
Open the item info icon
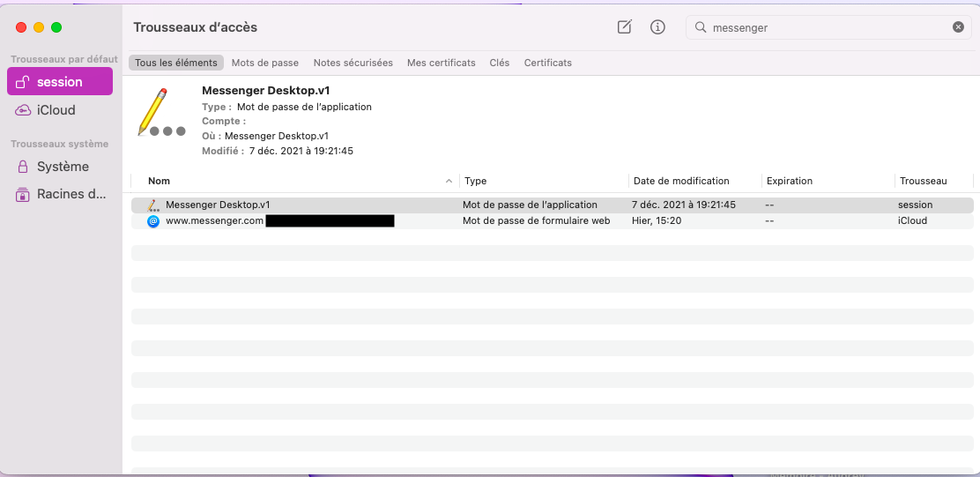(657, 27)
